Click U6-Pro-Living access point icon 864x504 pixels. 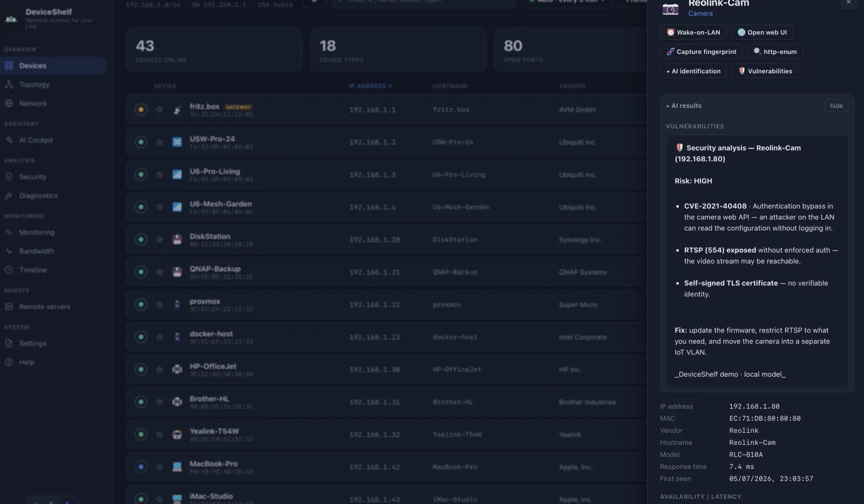177,175
